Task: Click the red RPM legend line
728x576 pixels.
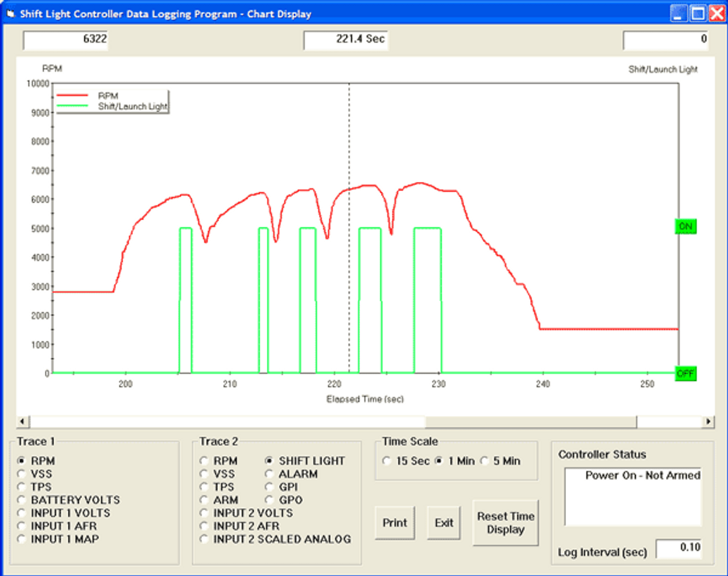Action: click(72, 96)
